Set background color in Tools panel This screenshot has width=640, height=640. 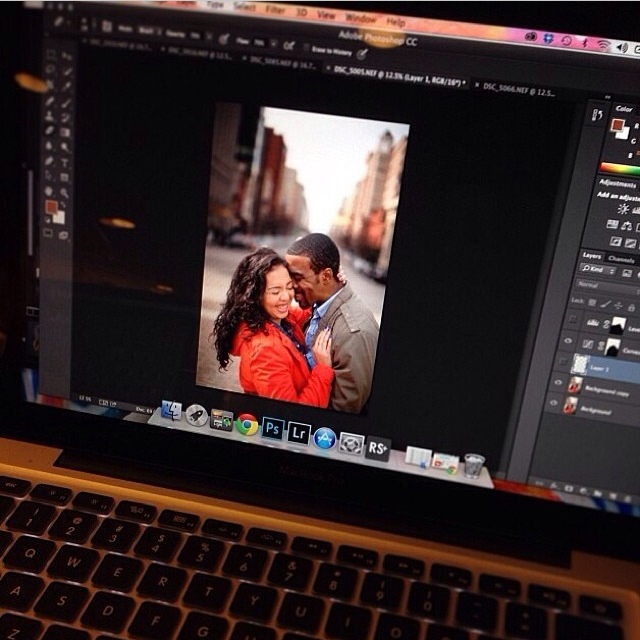point(59,217)
